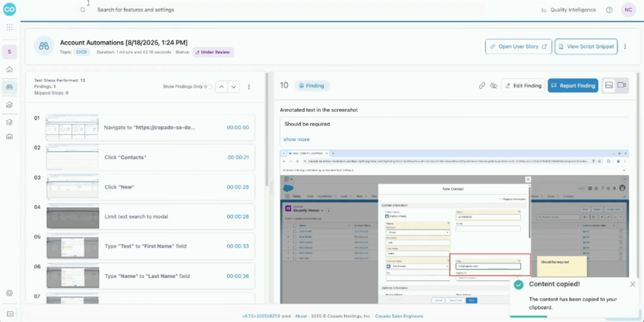The width and height of the screenshot is (644, 322).
Task: Open the help question mark icon
Action: 609,10
